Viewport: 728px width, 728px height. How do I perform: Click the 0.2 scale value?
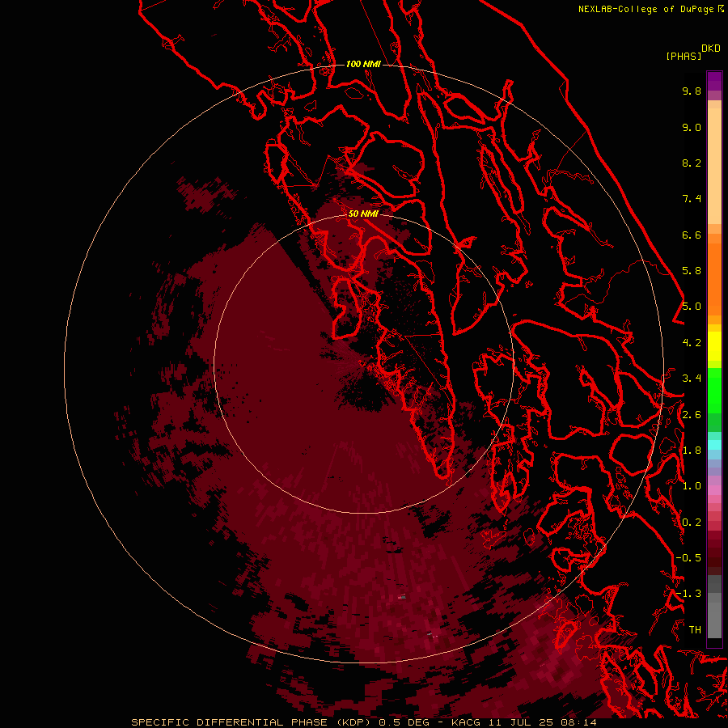click(x=692, y=523)
